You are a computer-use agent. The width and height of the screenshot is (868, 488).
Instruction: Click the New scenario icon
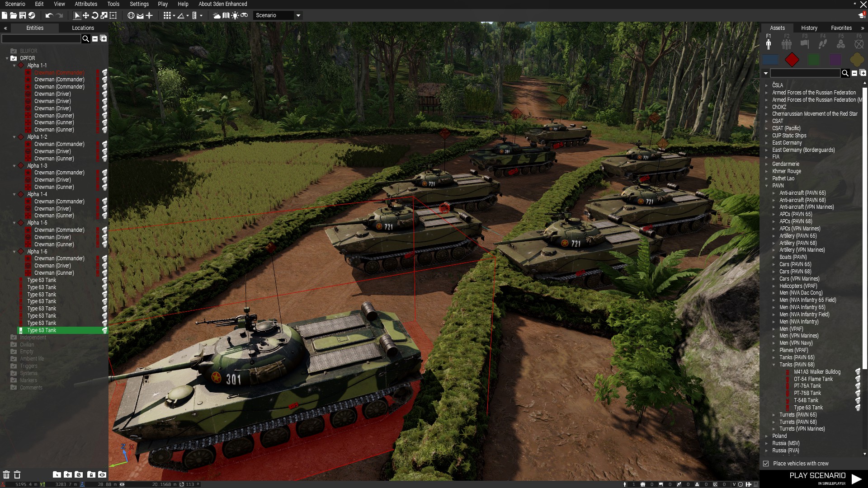click(5, 15)
